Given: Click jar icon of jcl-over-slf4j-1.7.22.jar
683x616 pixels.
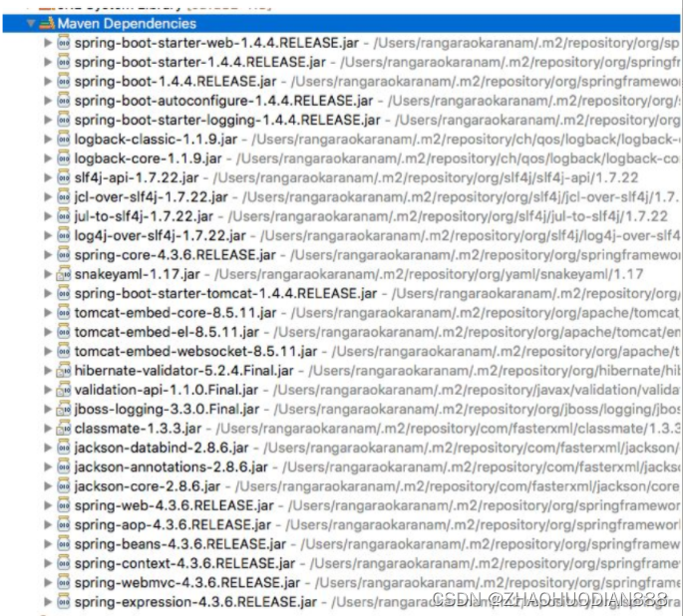Looking at the screenshot, I should (64, 196).
